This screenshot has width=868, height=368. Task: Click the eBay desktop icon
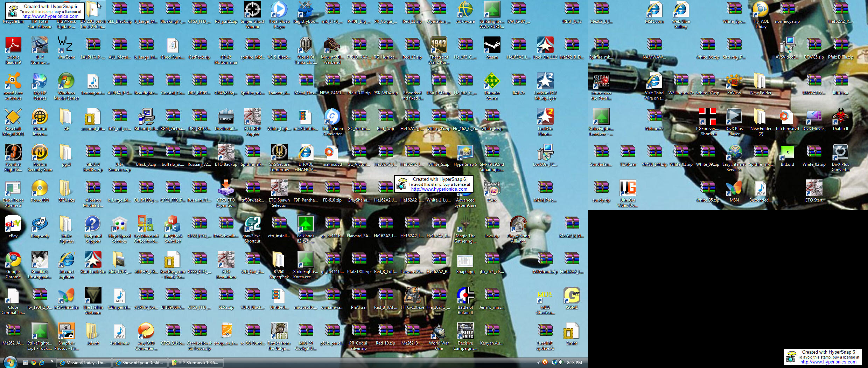13,227
